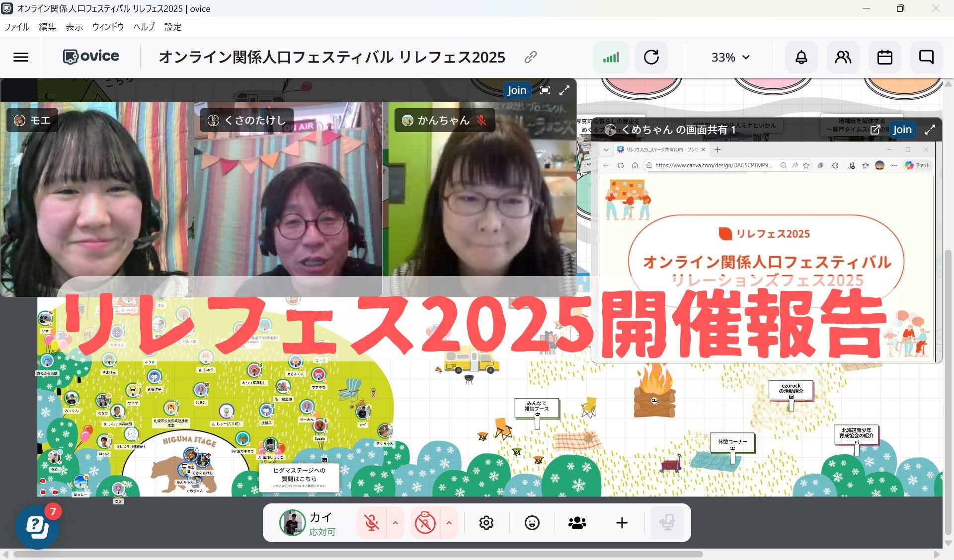954x560 pixels.
Task: Click the reload space icon
Action: 651,57
